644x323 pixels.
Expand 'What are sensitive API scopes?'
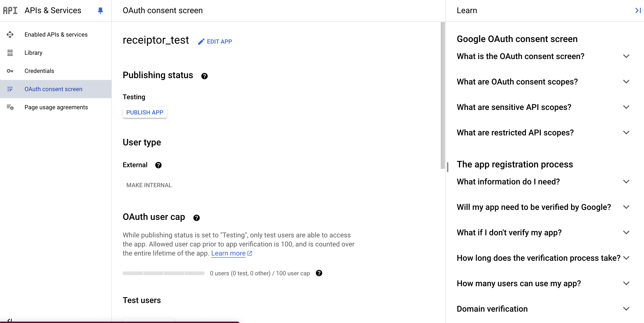(x=543, y=107)
